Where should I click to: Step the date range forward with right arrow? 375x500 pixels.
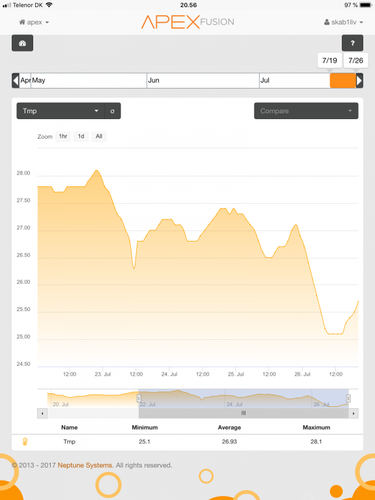[359, 80]
